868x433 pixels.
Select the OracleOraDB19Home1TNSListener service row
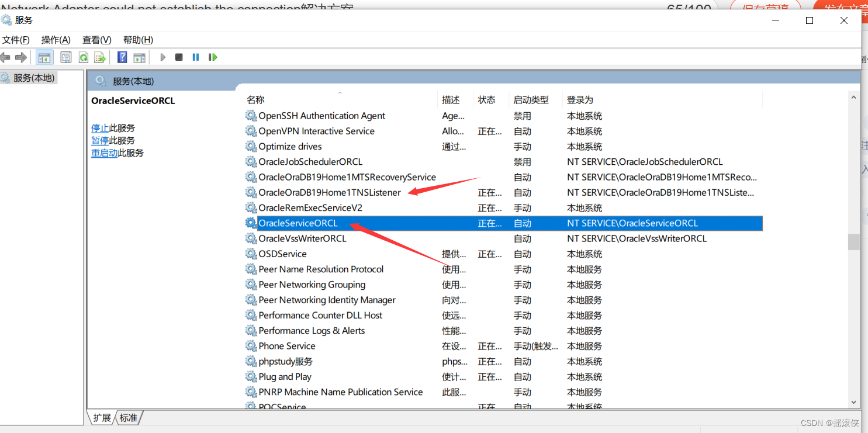330,192
